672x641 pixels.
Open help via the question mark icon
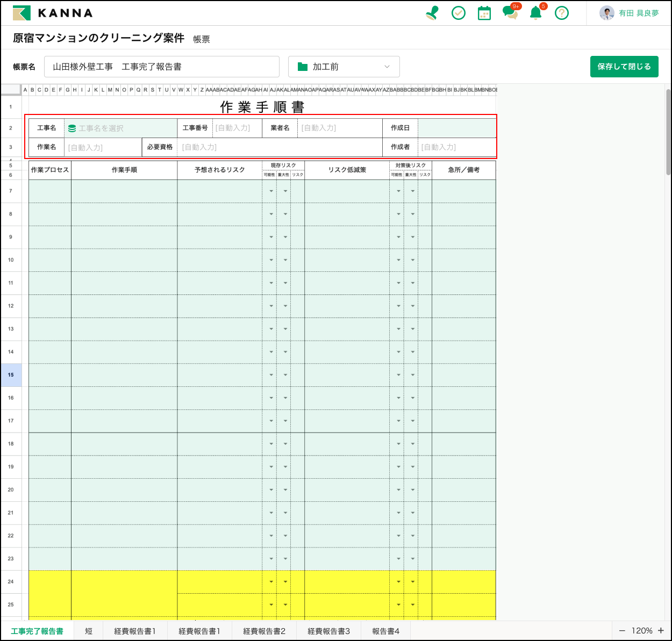tap(562, 13)
